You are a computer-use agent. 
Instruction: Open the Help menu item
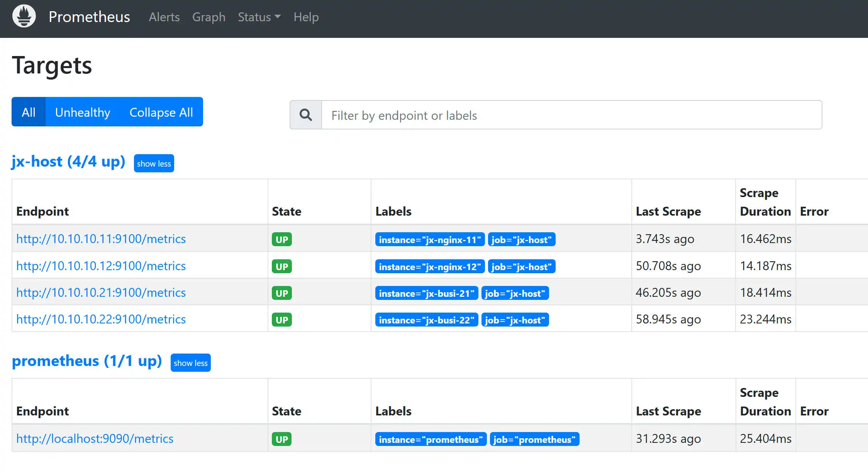[306, 17]
